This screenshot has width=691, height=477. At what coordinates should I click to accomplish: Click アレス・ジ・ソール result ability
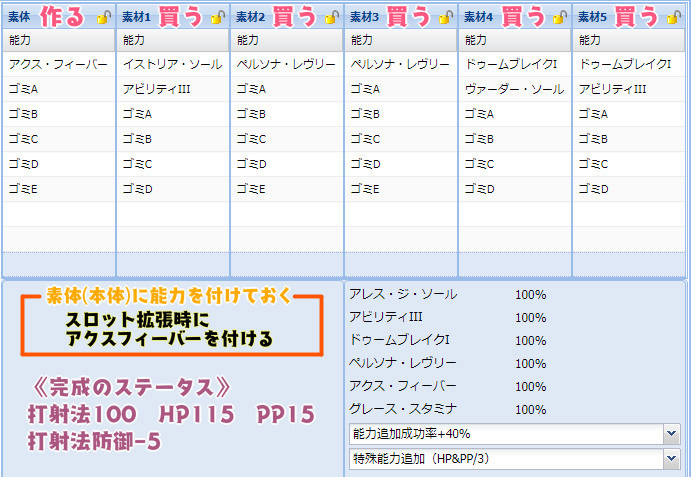(403, 294)
